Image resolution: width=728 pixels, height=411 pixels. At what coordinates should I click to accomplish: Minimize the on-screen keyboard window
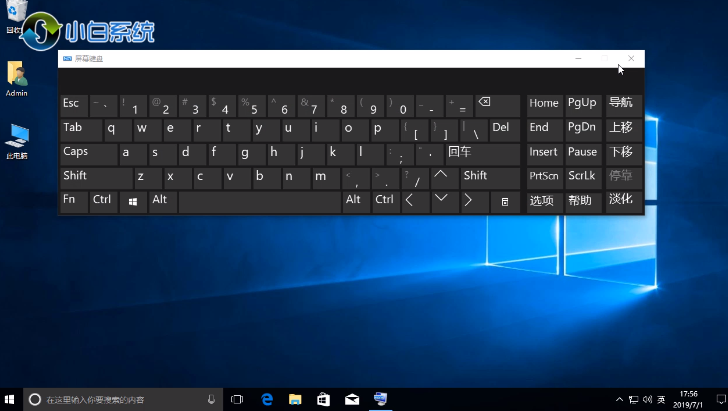coord(578,59)
